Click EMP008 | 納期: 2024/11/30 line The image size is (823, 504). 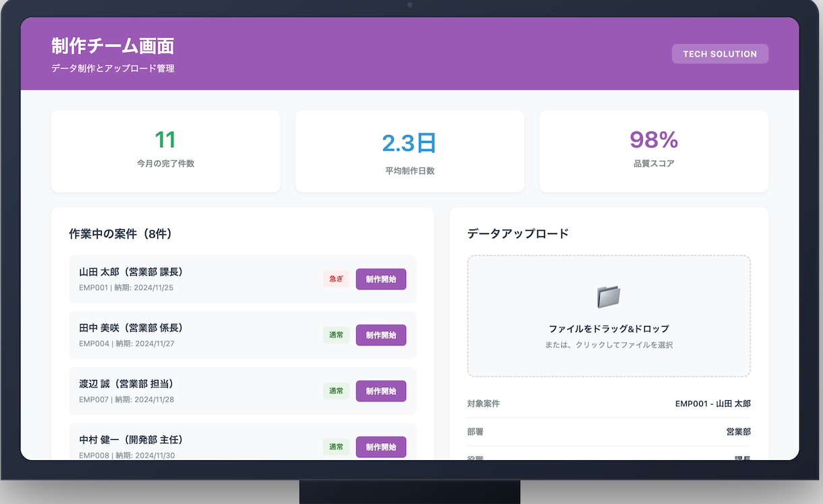tap(127, 455)
